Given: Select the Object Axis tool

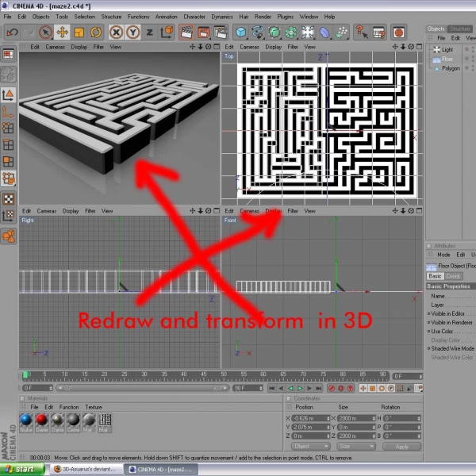Looking at the screenshot, I should pyautogui.click(x=8, y=112).
